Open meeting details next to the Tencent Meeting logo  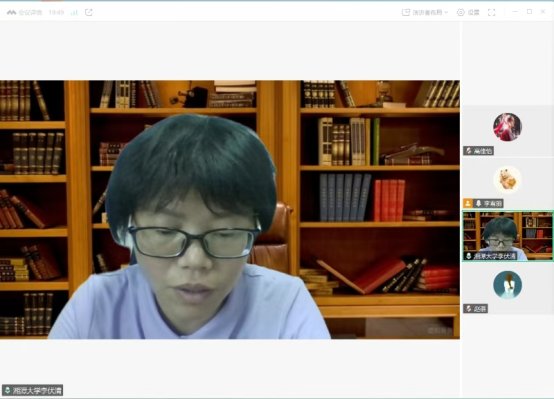click(x=30, y=12)
